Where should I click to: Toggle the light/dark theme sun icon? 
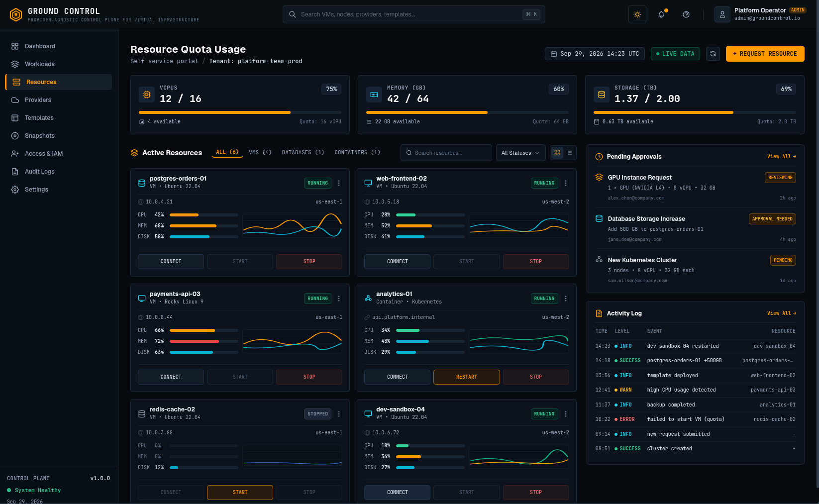tap(637, 14)
